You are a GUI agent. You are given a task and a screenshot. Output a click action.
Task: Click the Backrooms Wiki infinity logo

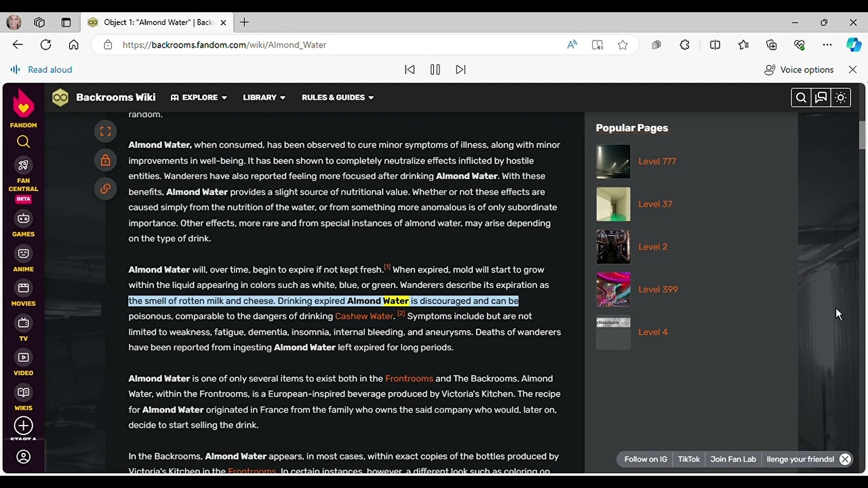(x=60, y=98)
